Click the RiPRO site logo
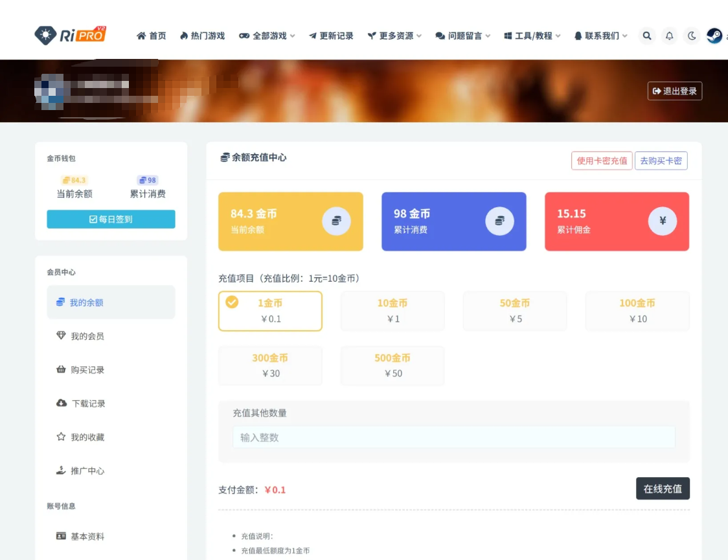This screenshot has width=728, height=560. tap(71, 35)
